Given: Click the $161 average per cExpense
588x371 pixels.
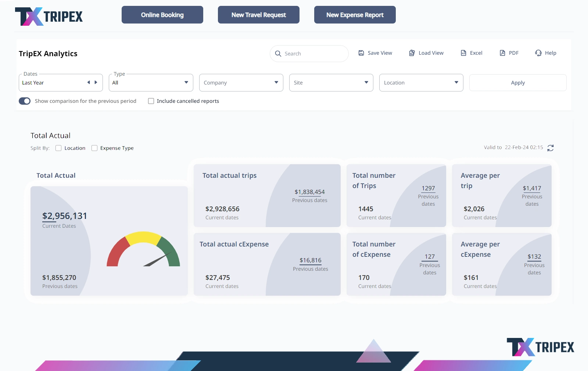Looking at the screenshot, I should point(471,278).
